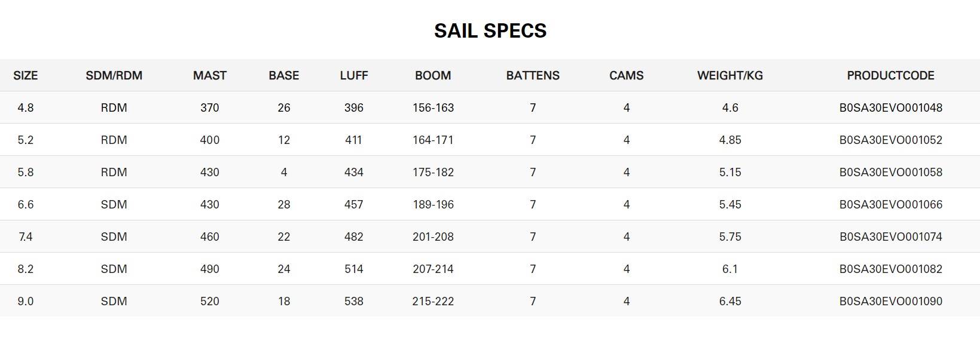The width and height of the screenshot is (980, 359).
Task: Select the MAST column header
Action: [x=209, y=76]
